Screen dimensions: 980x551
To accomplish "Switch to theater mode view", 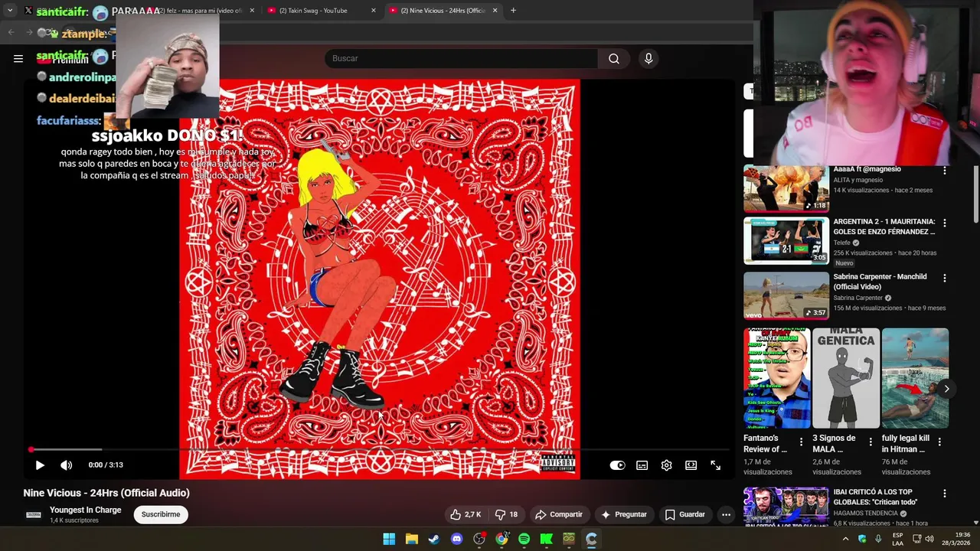I will 691,465.
